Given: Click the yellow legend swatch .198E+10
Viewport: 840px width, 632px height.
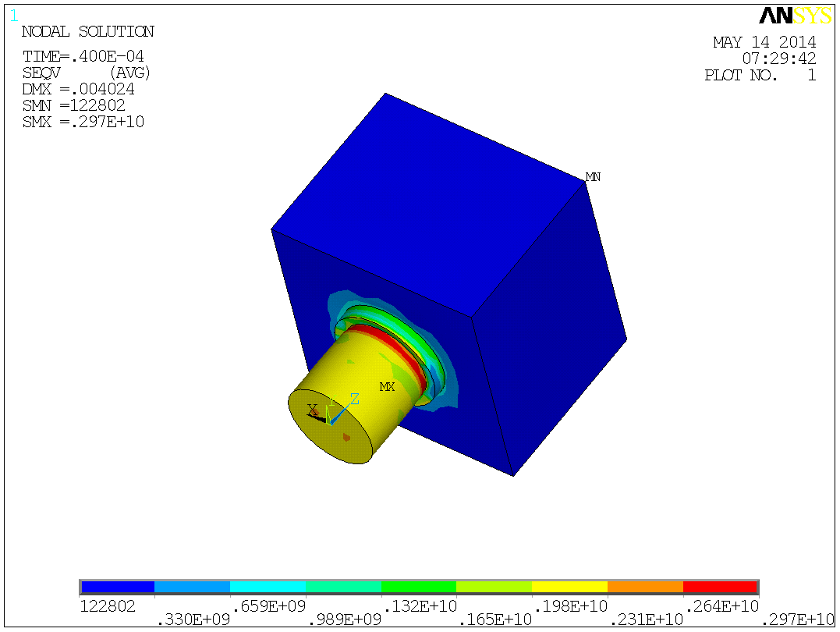Looking at the screenshot, I should coord(569,585).
